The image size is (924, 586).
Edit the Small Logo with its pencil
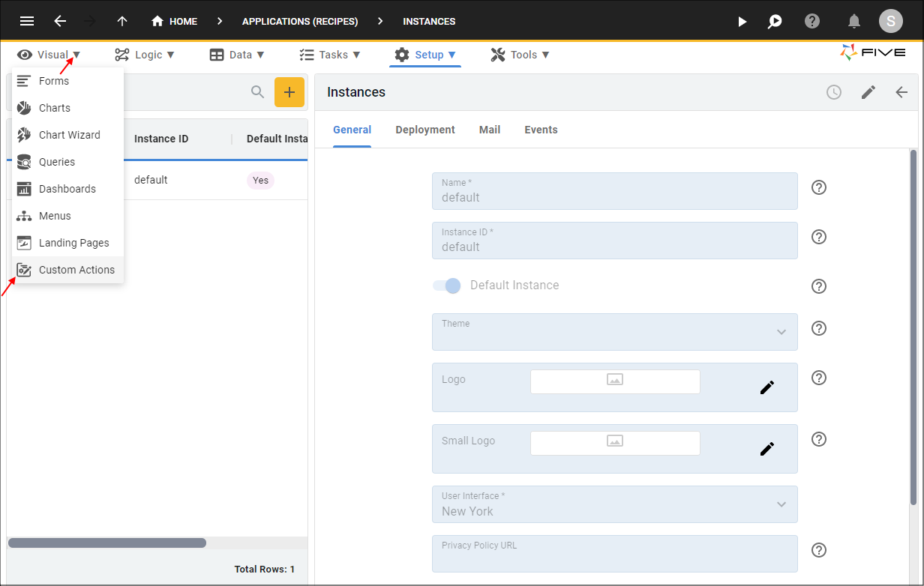[x=766, y=449]
